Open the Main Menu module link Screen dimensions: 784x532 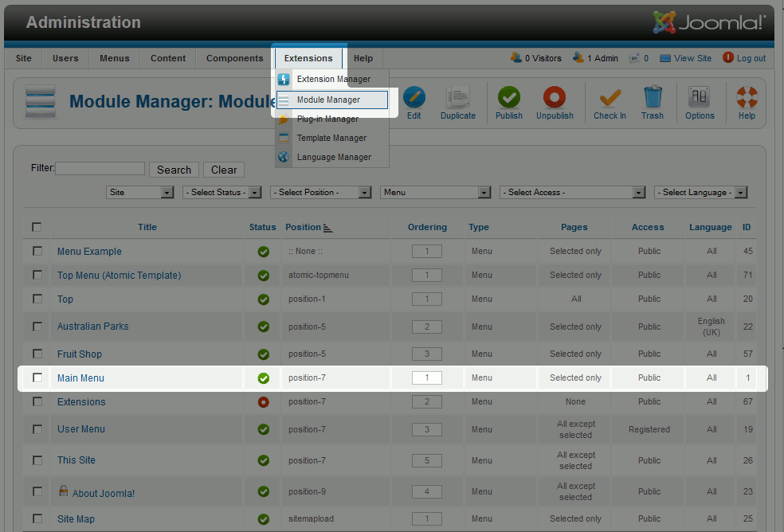click(80, 378)
